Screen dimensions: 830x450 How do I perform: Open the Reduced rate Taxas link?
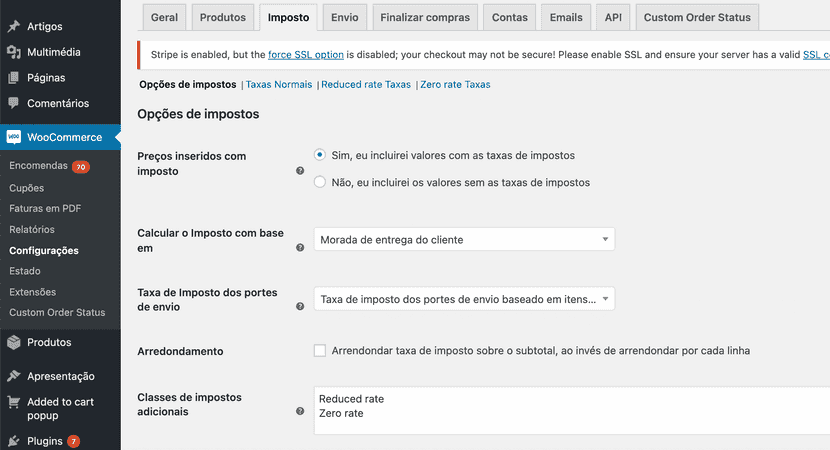[366, 85]
